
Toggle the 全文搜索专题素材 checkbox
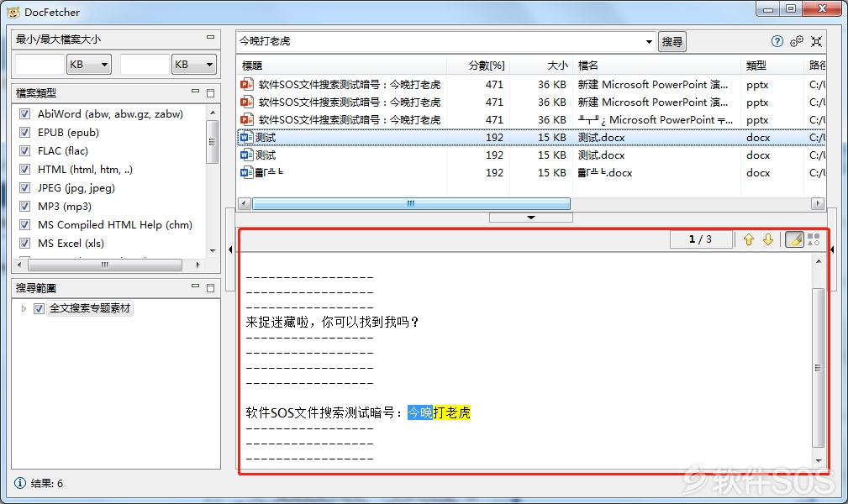click(39, 308)
